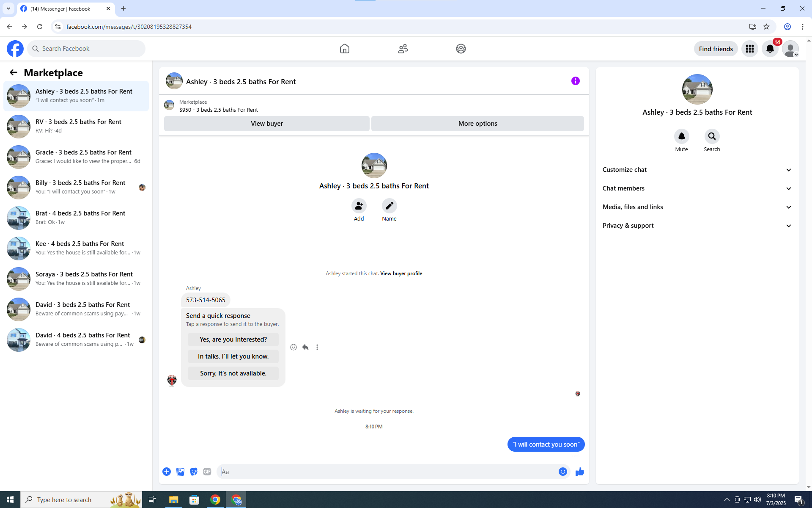The height and width of the screenshot is (508, 812).
Task: Open File Explorer from taskbar
Action: point(173,500)
